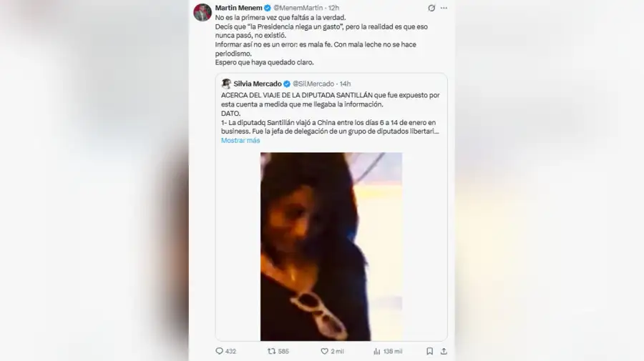Open the Silvia Mercado display name
The image size is (644, 361).
click(258, 84)
